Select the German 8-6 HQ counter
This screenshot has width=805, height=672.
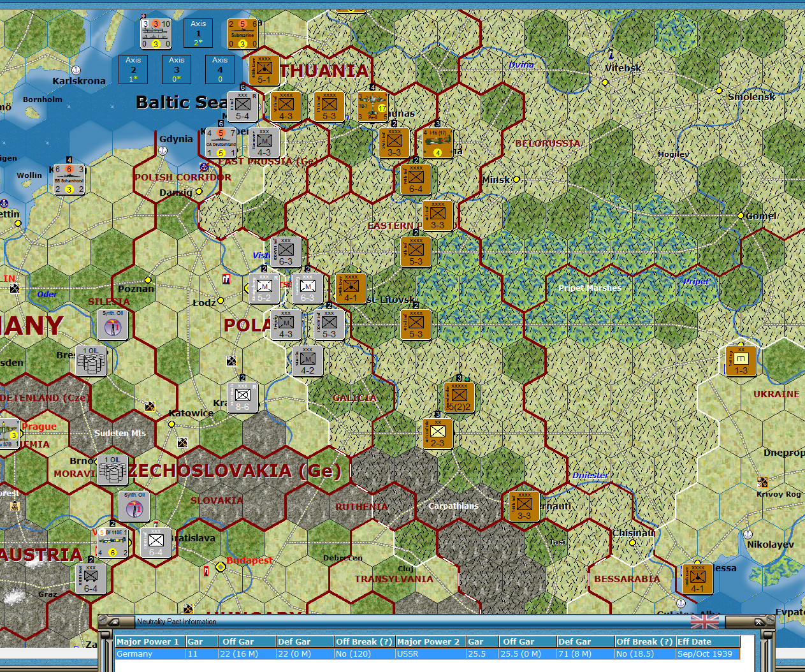tap(242, 397)
